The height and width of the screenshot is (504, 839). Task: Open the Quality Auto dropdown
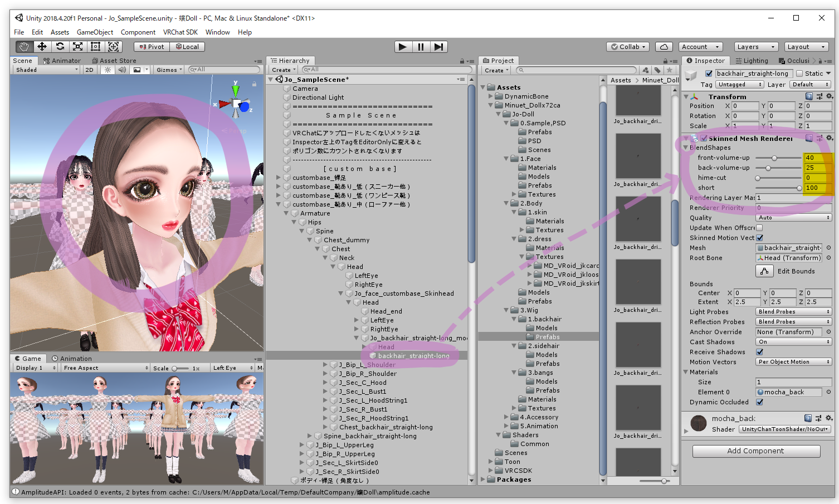[x=794, y=218]
